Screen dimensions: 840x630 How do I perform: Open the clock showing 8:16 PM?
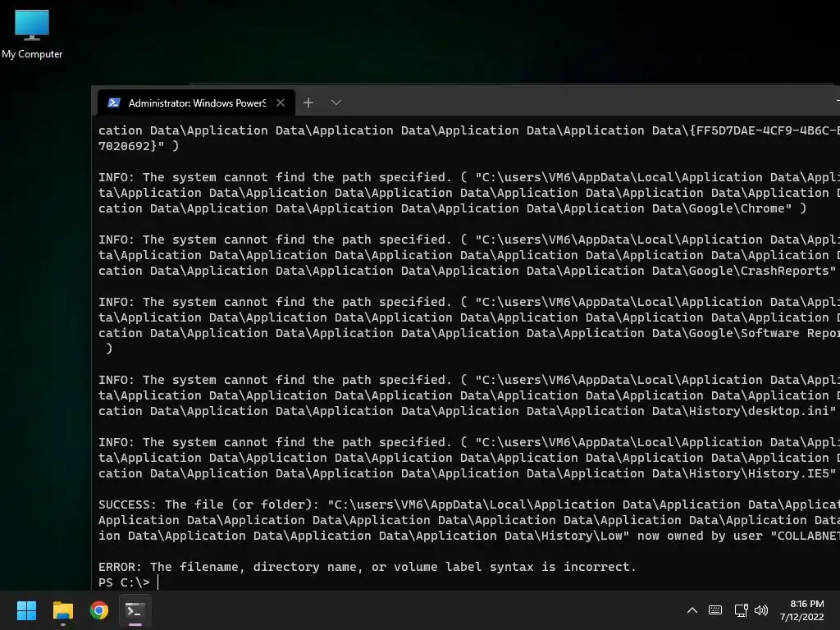point(802,610)
